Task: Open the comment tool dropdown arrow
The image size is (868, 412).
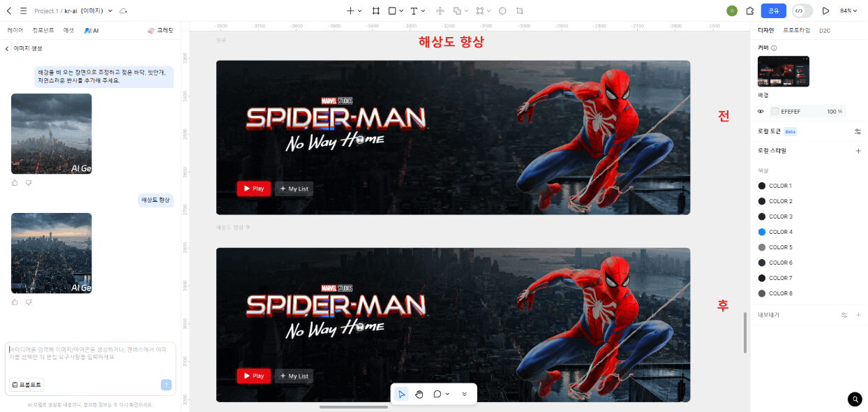Action: pyautogui.click(x=447, y=394)
